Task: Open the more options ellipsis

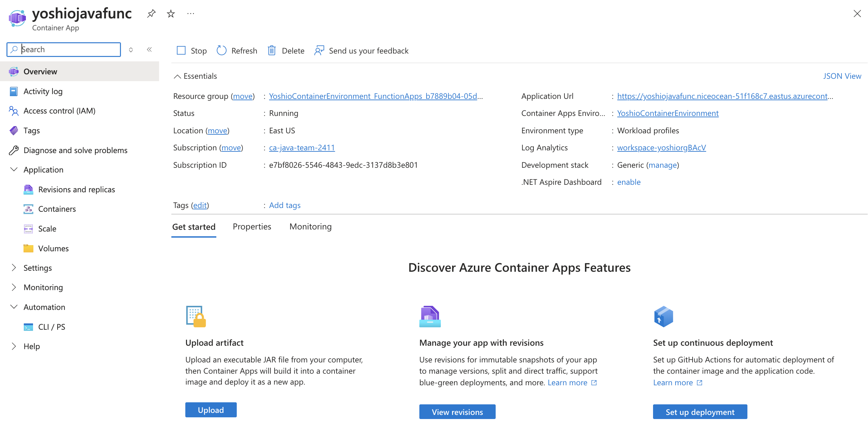Action: click(x=190, y=14)
